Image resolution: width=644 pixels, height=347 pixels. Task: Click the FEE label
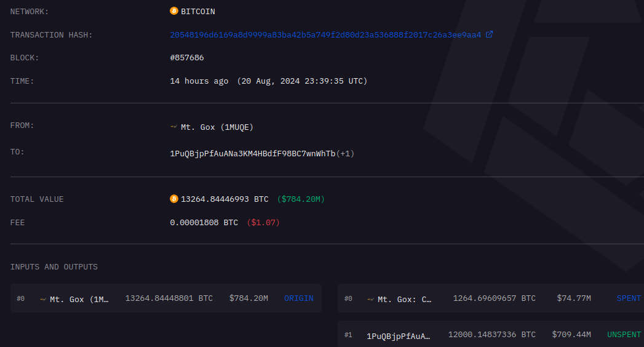click(x=18, y=223)
